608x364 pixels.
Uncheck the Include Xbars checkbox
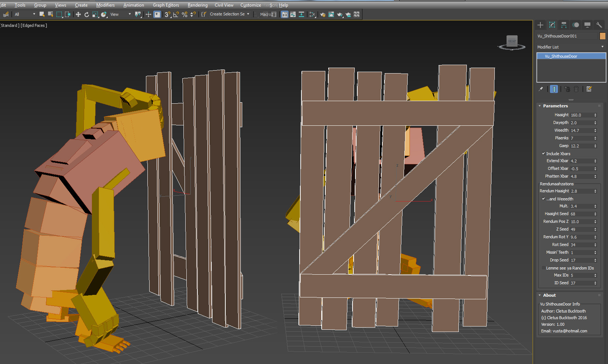(544, 154)
